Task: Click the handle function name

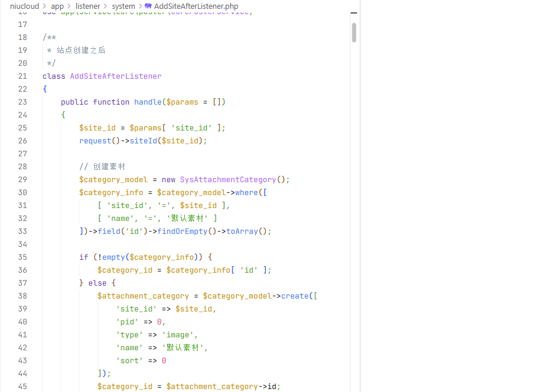Action: click(x=148, y=102)
